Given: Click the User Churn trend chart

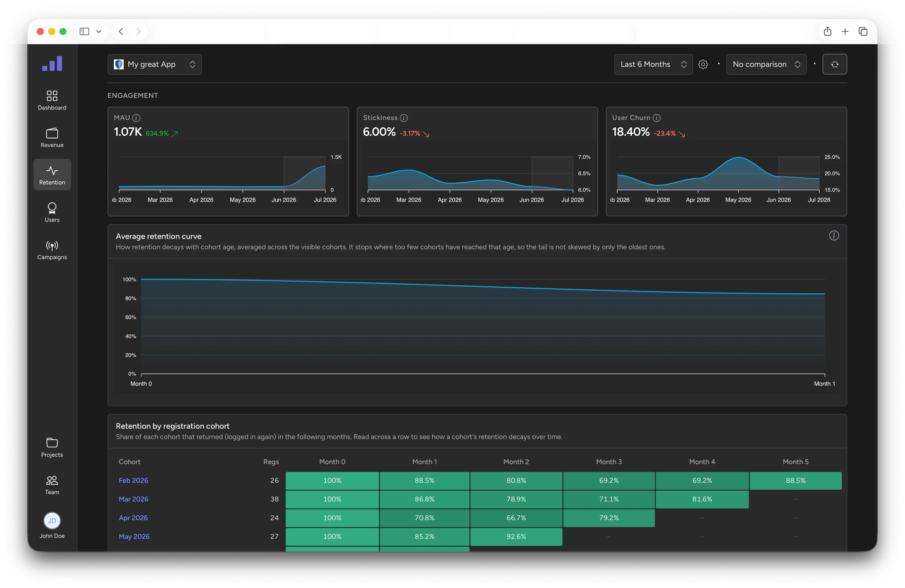Looking at the screenshot, I should pyautogui.click(x=718, y=174).
